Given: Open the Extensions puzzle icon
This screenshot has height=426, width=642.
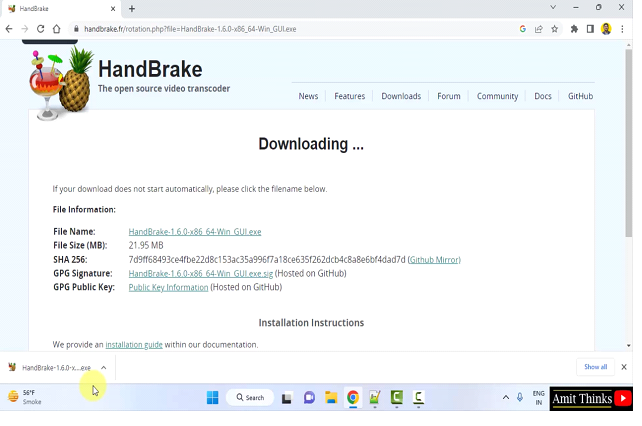Looking at the screenshot, I should click(574, 29).
